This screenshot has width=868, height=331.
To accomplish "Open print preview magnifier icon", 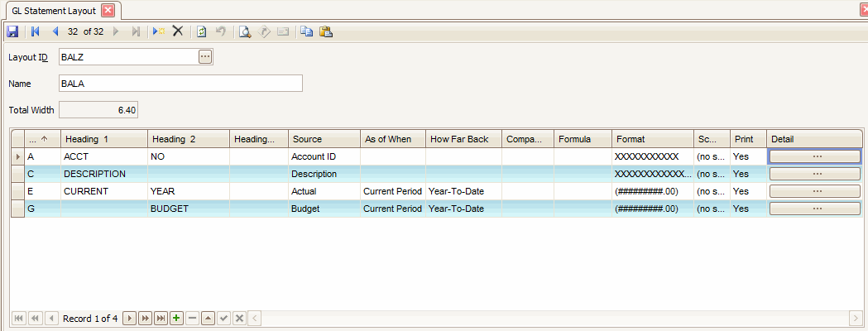I will click(245, 31).
